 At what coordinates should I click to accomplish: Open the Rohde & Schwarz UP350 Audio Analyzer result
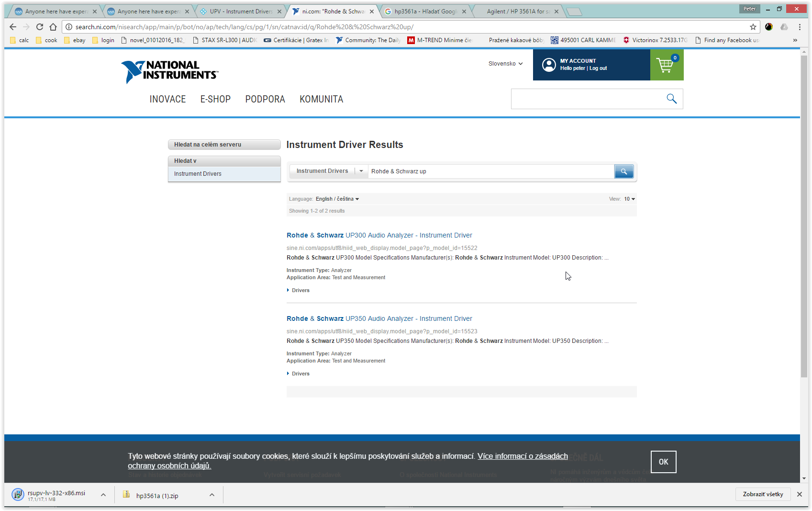tap(379, 318)
